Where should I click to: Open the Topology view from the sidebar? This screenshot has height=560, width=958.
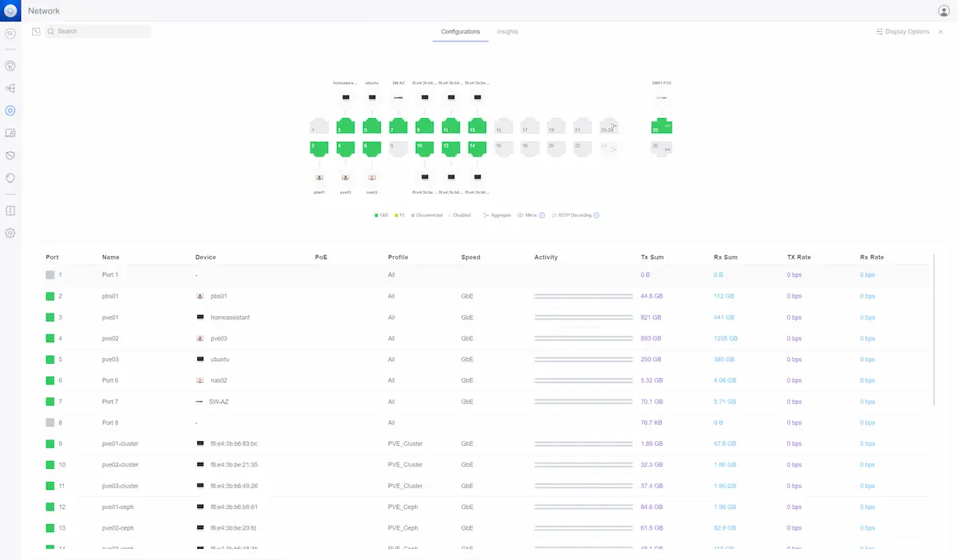10,88
